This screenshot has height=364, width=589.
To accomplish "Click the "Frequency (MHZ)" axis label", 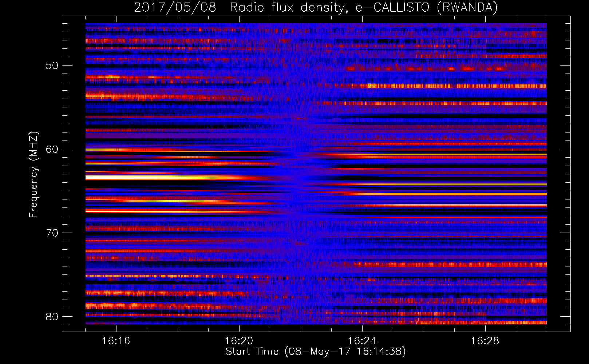I will [x=33, y=175].
